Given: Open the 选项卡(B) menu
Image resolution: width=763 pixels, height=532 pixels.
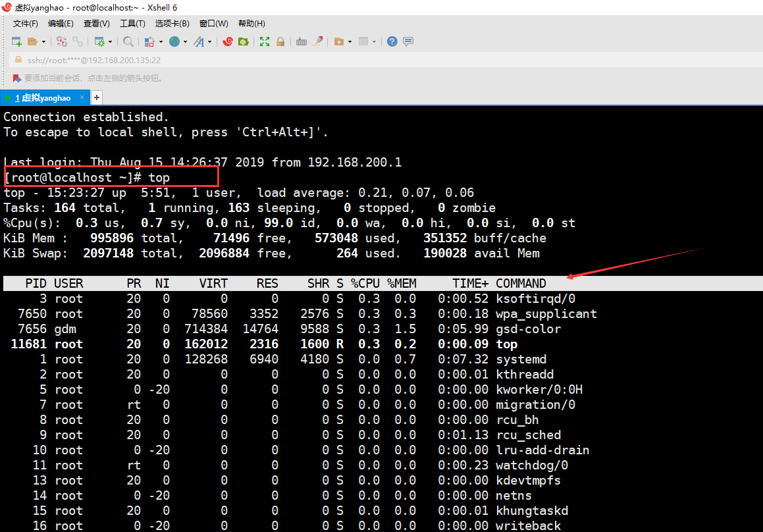Looking at the screenshot, I should (x=172, y=23).
